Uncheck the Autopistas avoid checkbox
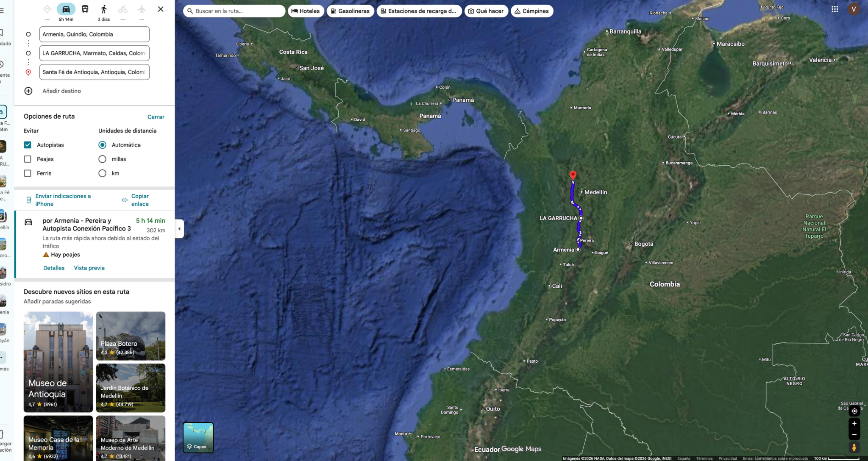The width and height of the screenshot is (868, 461). [28, 145]
